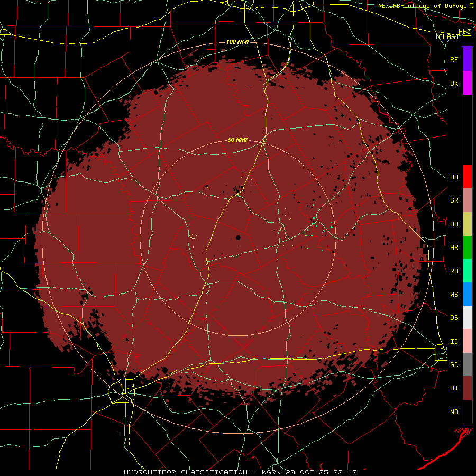The width and height of the screenshot is (476, 476).
Task: Click the "100 NMI" range ring label
Action: point(237,42)
